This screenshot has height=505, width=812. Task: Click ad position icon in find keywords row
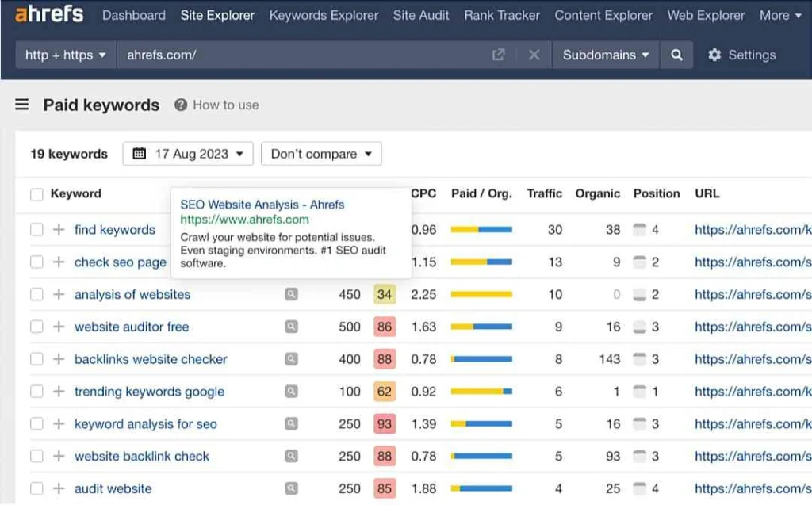point(640,229)
